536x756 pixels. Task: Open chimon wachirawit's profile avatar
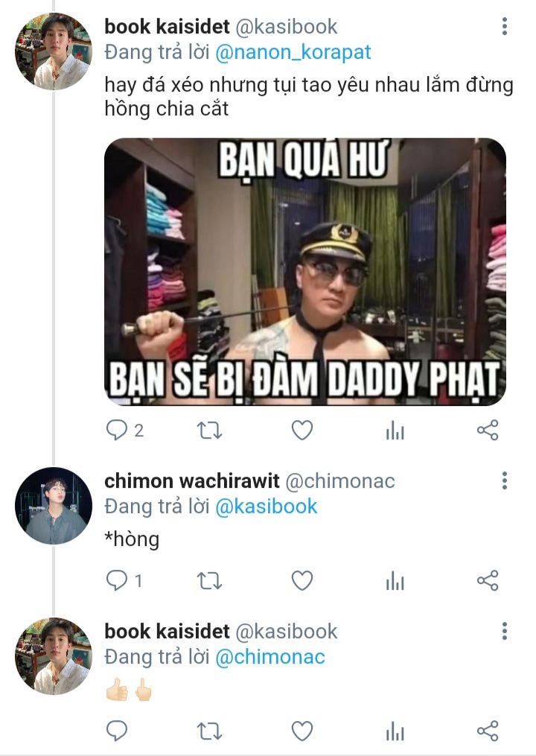[x=54, y=506]
